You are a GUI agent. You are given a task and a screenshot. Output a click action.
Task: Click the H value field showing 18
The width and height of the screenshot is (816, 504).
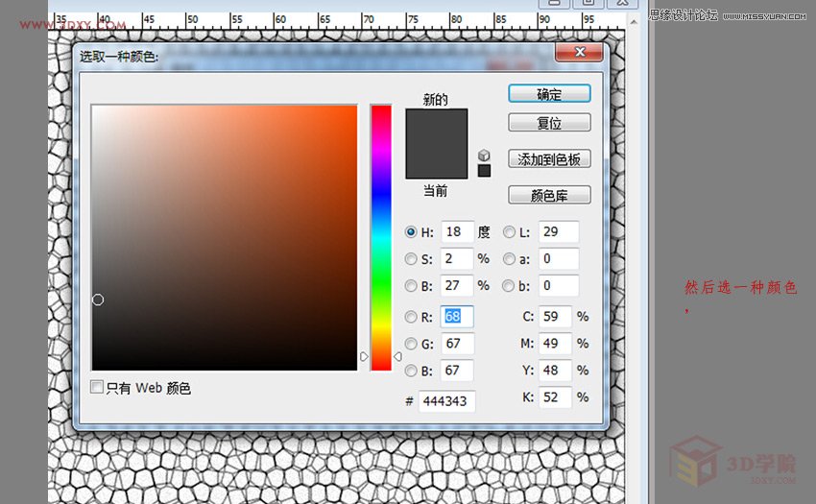[457, 231]
